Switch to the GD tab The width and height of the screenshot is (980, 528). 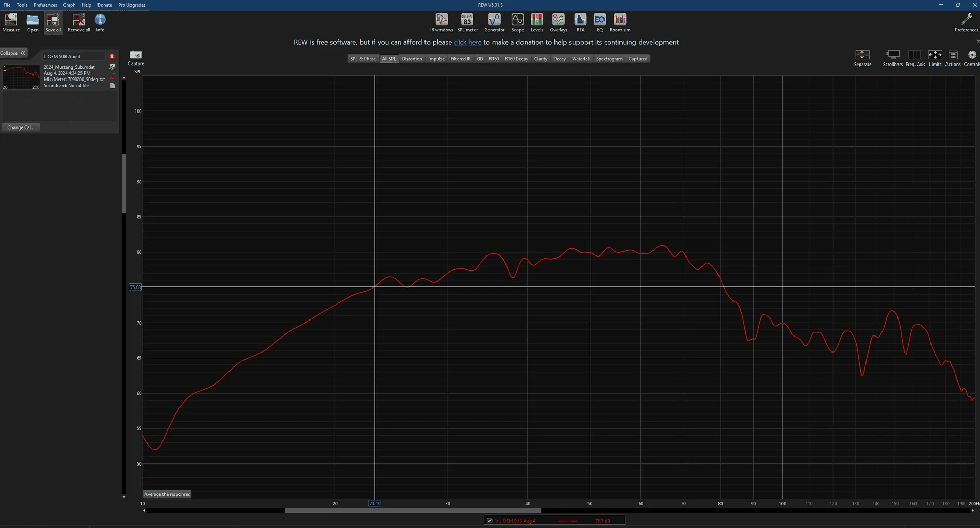480,59
